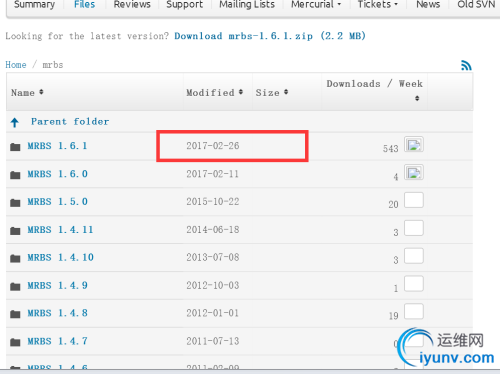Click folder icon beside MRBS 1.4.7
Image resolution: width=500 pixels, height=374 pixels.
[x=15, y=342]
